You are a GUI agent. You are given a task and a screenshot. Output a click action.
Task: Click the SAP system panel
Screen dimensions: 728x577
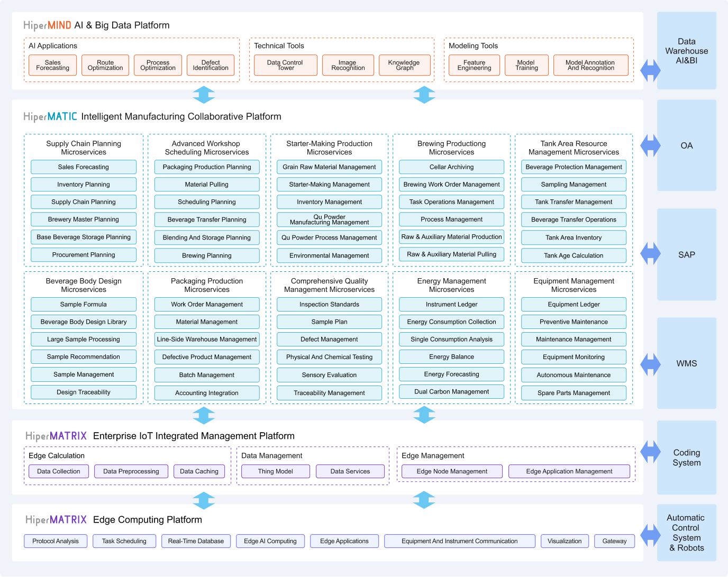click(x=687, y=254)
